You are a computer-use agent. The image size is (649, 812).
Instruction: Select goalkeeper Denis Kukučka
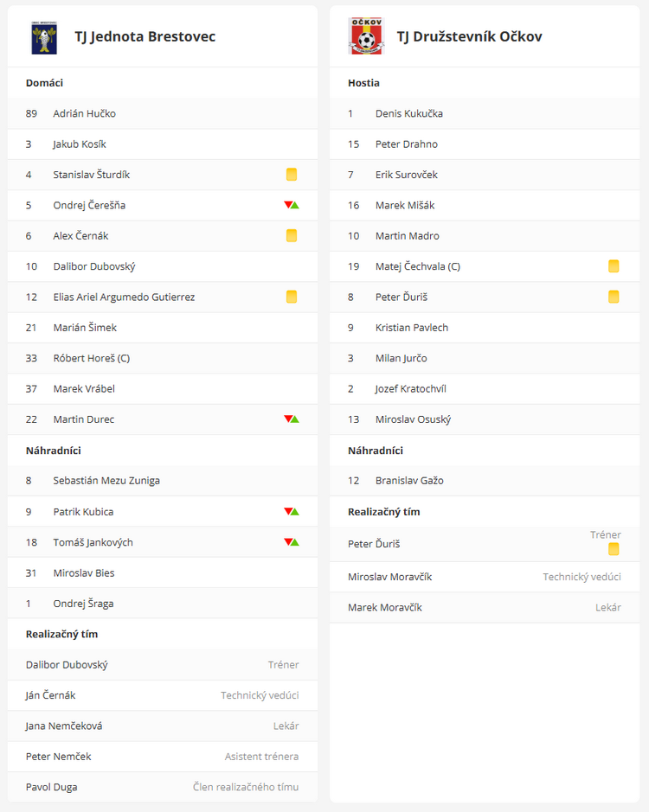click(x=408, y=113)
